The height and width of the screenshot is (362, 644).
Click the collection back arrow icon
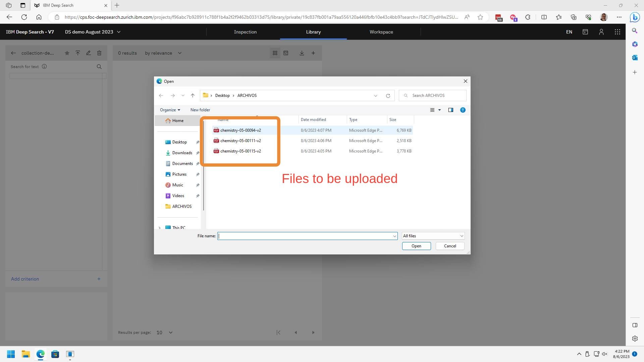coord(13,53)
